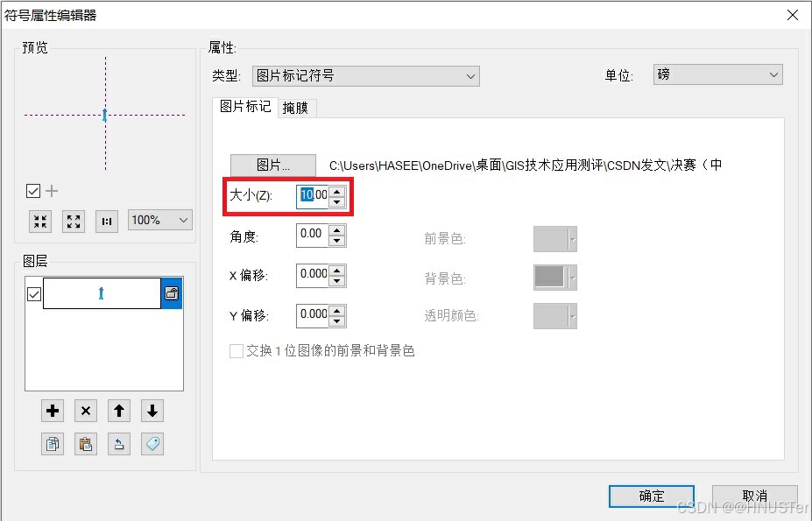Click the 图片... button
Viewport: 812px width, 521px height.
(x=273, y=165)
